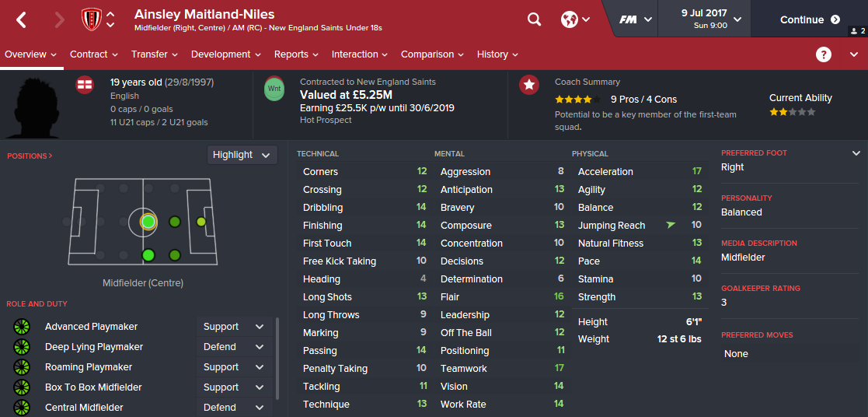
Task: Open the Comparison menu
Action: click(x=432, y=54)
